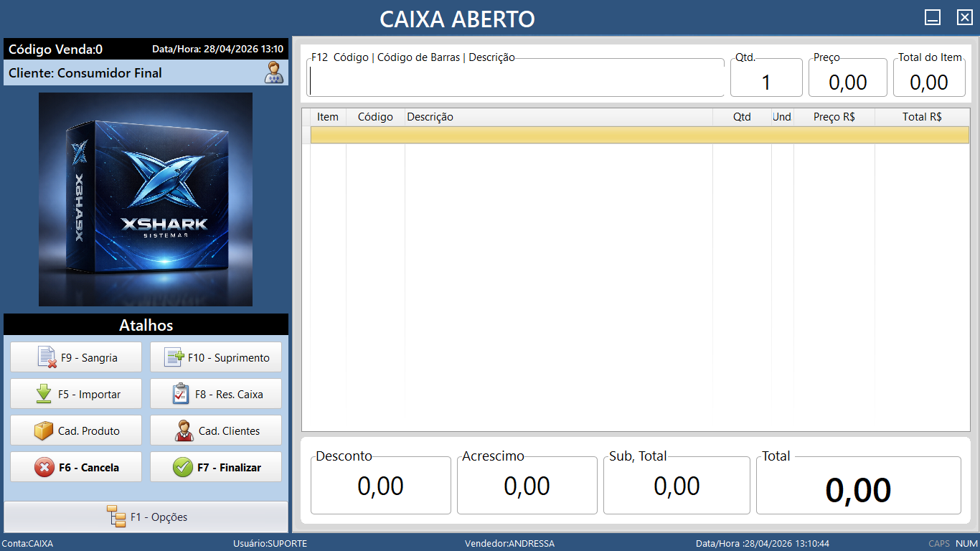Image resolution: width=980 pixels, height=551 pixels.
Task: Open the F1 - Opções menu
Action: click(x=146, y=517)
